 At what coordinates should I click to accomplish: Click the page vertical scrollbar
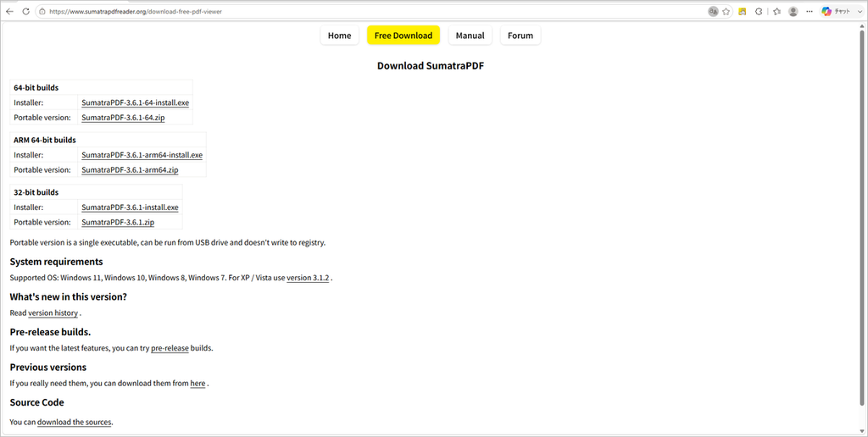862,216
